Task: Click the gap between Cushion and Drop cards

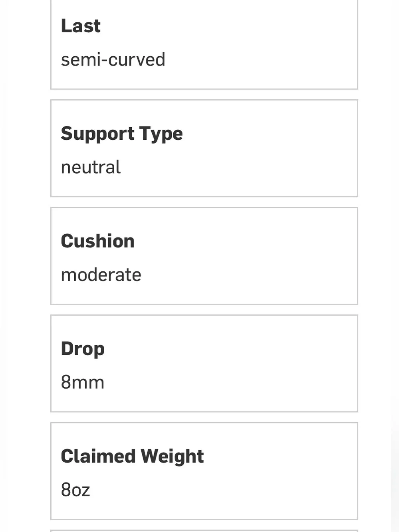Action: [204, 310]
